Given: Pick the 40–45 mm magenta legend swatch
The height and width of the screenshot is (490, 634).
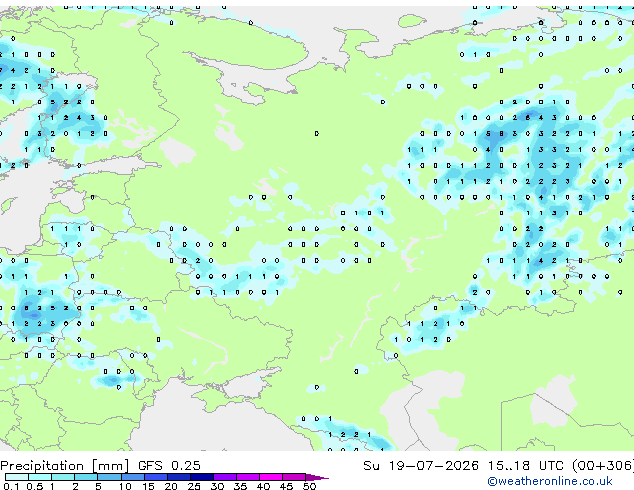Looking at the screenshot, I should (271, 477).
